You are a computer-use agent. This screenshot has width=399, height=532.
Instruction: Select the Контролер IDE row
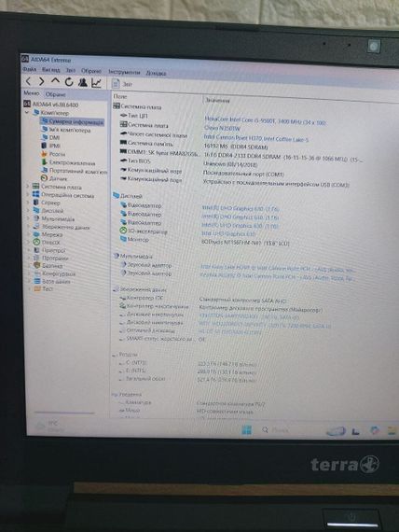tap(142, 298)
